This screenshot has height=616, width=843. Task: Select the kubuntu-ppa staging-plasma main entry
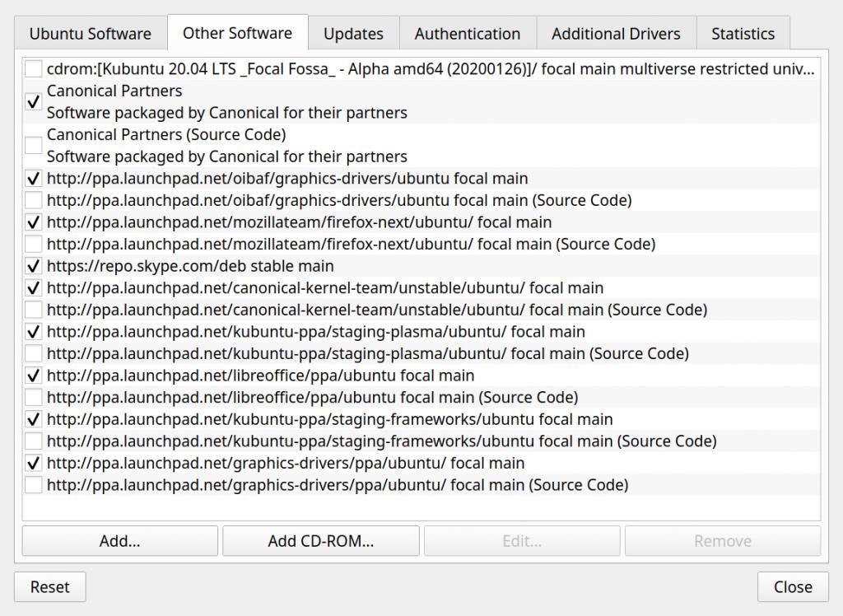pyautogui.click(x=316, y=332)
